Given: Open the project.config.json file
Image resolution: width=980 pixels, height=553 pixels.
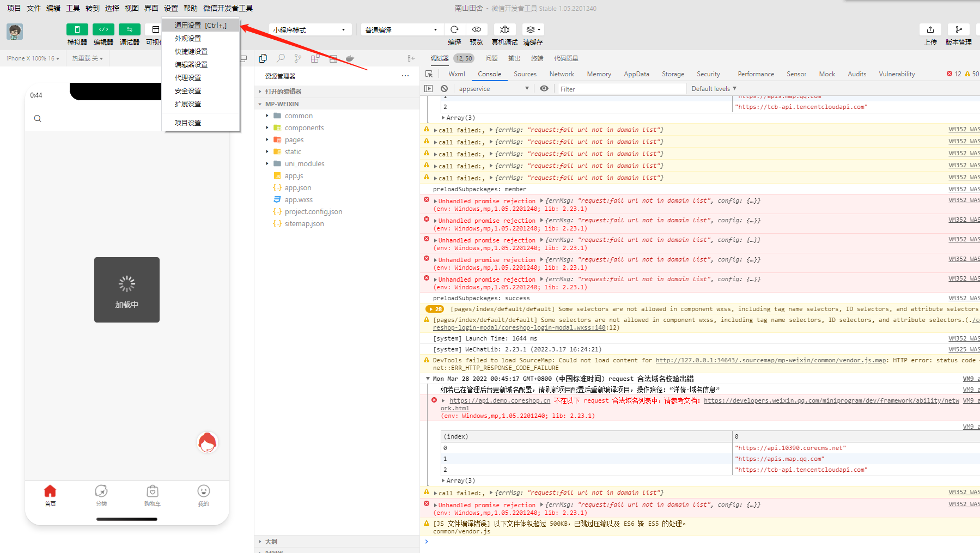Looking at the screenshot, I should click(313, 211).
